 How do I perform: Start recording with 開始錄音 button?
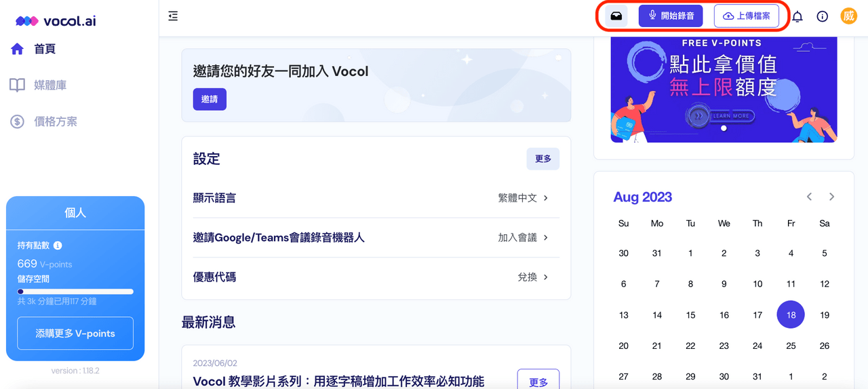coord(671,16)
